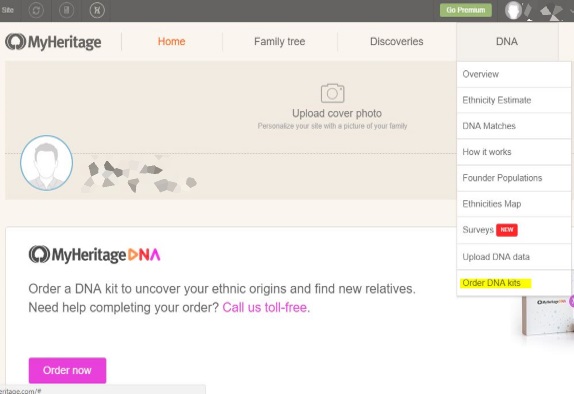Open the DNA tab
The image size is (574, 394).
[x=507, y=41]
